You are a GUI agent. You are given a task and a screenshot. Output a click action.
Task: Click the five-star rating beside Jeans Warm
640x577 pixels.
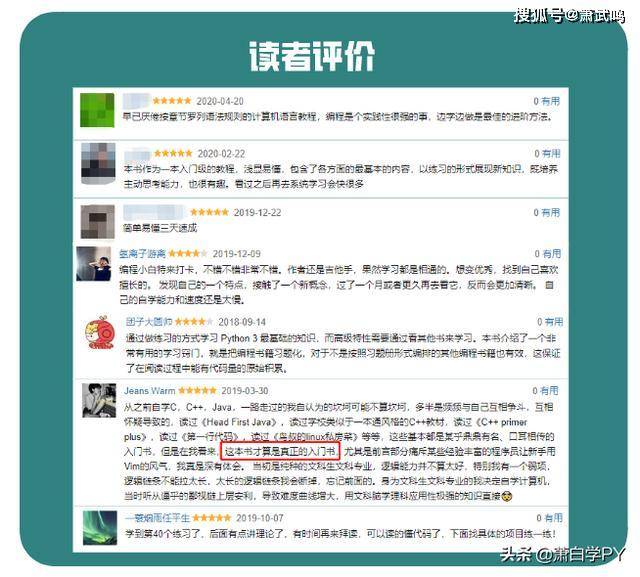point(197,390)
